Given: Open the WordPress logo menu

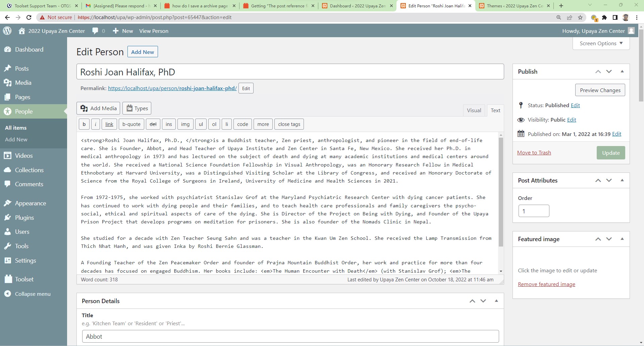Looking at the screenshot, I should pyautogui.click(x=7, y=31).
